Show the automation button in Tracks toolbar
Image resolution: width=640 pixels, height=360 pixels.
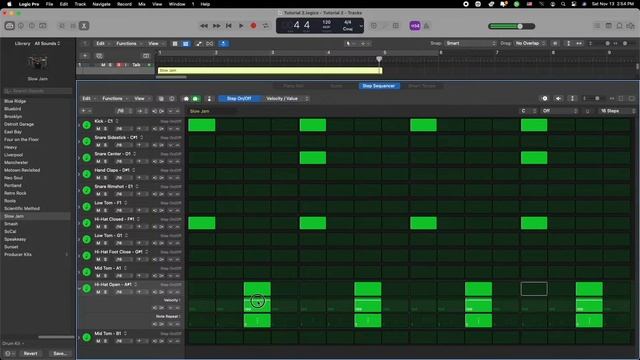[198, 43]
